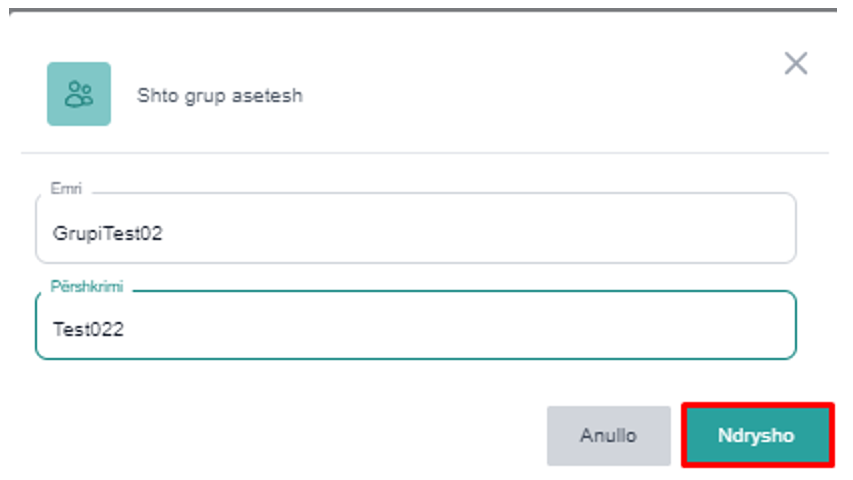Click the Emri field label
Screen dimensions: 853x480
point(66,188)
